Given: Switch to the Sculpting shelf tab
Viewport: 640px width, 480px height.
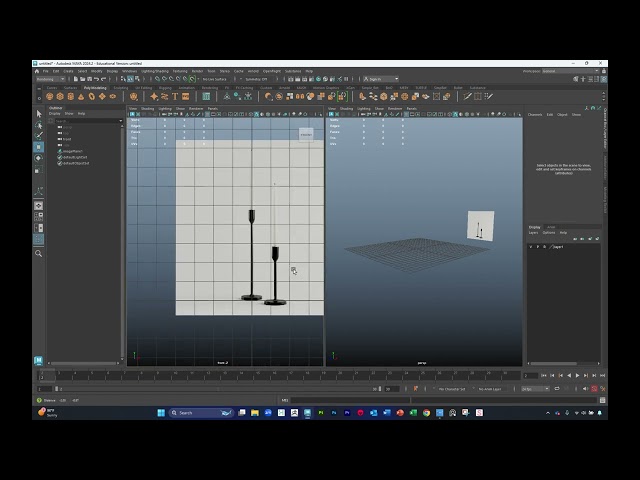Looking at the screenshot, I should [x=121, y=88].
